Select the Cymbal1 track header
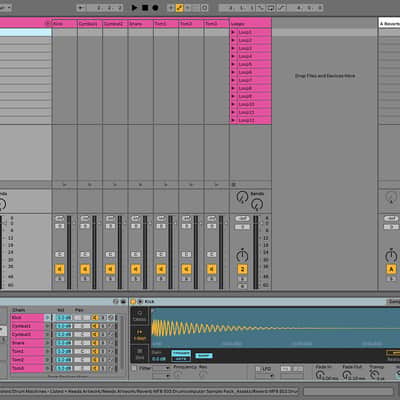The height and width of the screenshot is (400, 400). tap(90, 24)
